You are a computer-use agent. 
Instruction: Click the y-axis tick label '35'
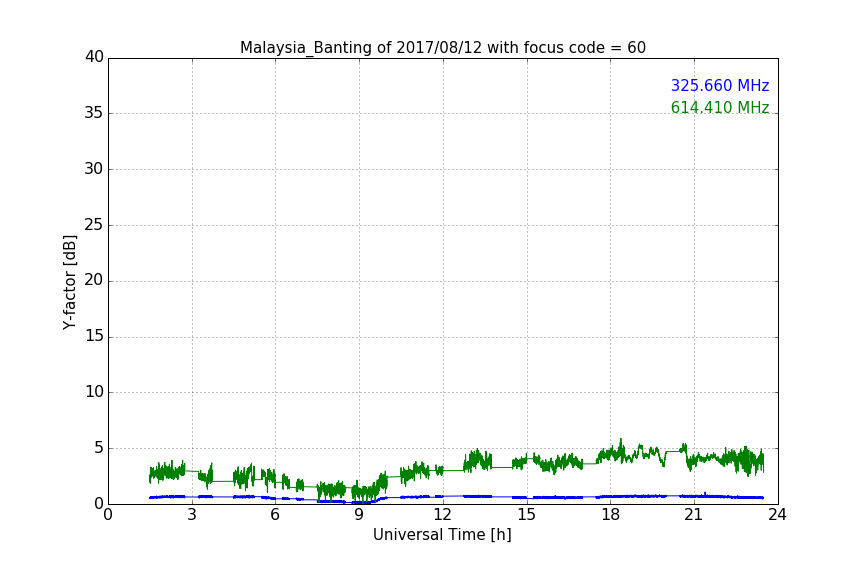pos(94,113)
